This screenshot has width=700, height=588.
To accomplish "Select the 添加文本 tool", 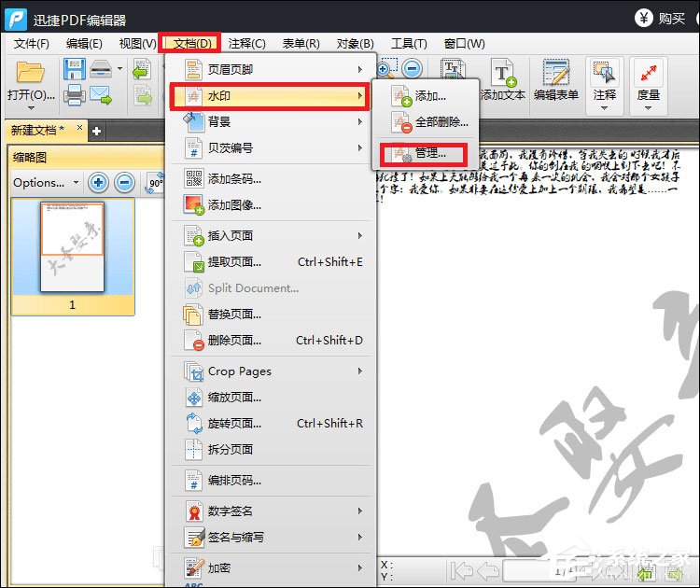I will (x=503, y=79).
